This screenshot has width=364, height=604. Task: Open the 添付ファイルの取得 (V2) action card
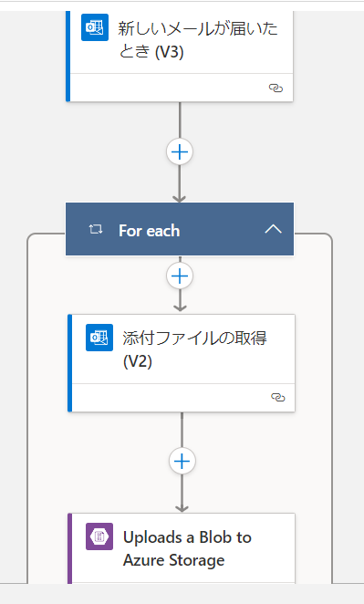pos(182,363)
